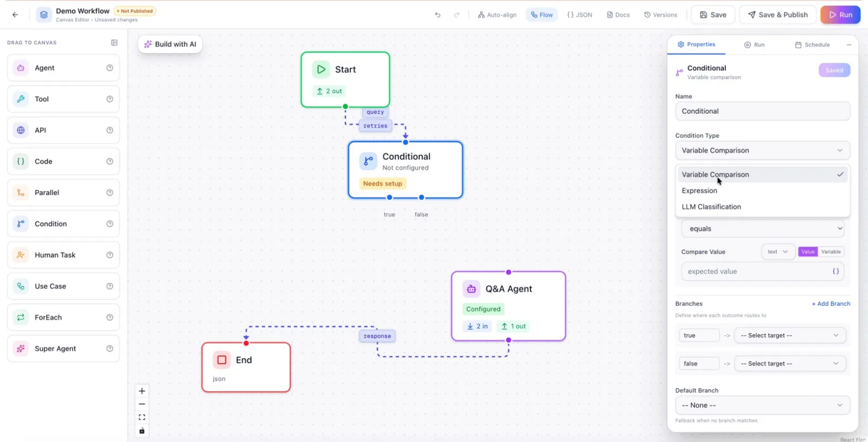Open help for the Parallel component

(110, 193)
